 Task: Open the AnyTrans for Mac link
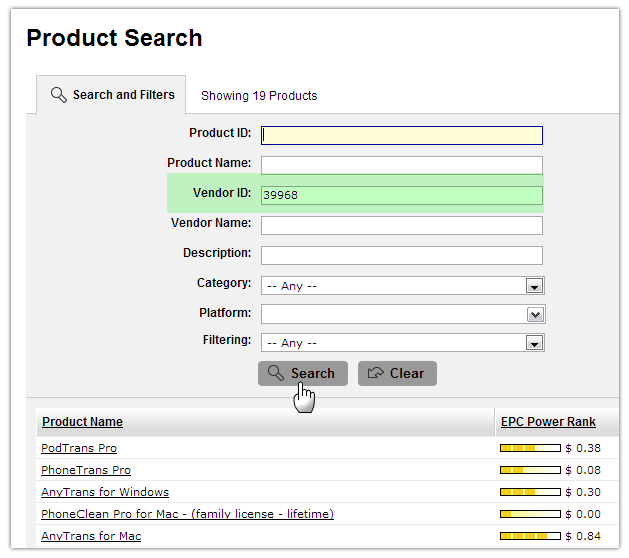point(91,536)
